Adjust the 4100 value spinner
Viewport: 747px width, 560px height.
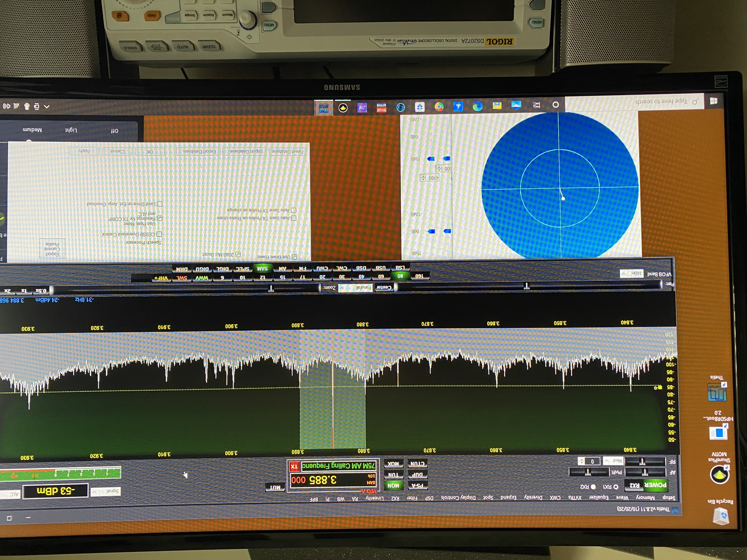[423, 178]
